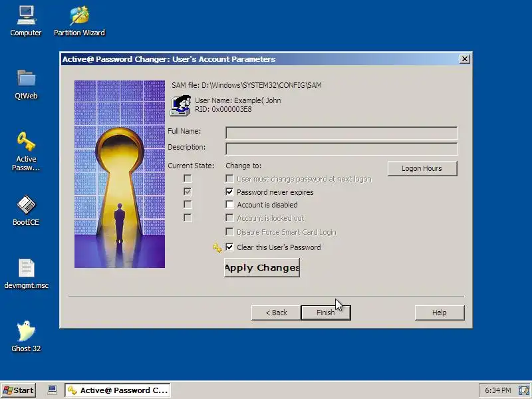The image size is (532, 399).
Task: Click the Description input field
Action: tap(342, 149)
